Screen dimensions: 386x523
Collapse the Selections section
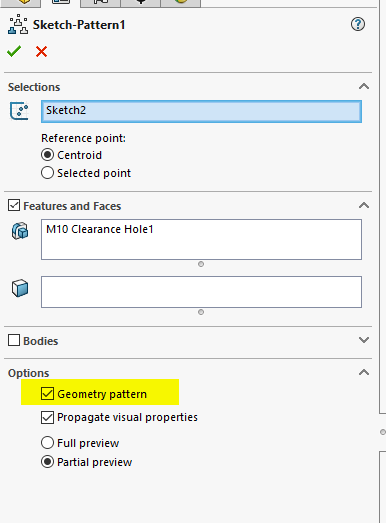pos(364,87)
